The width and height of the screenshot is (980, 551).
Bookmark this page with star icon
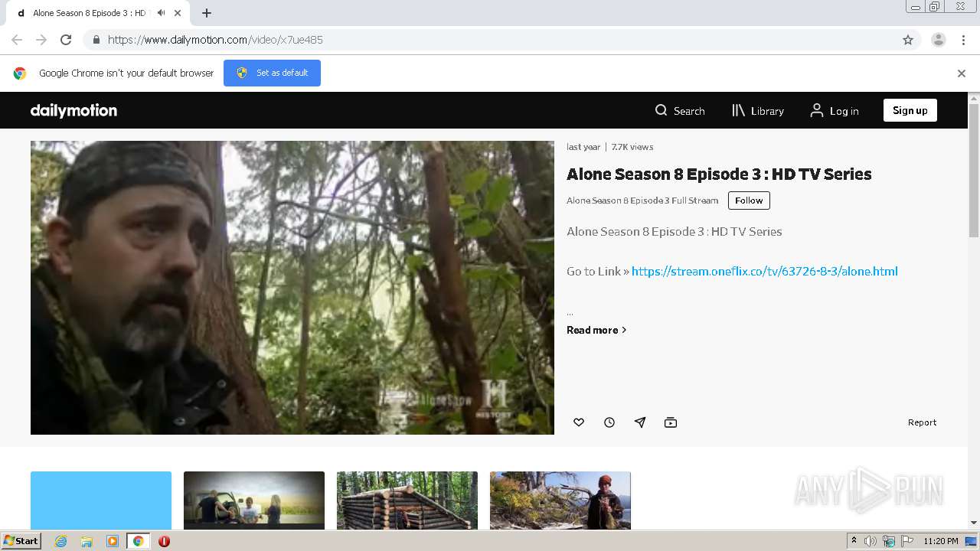(908, 40)
